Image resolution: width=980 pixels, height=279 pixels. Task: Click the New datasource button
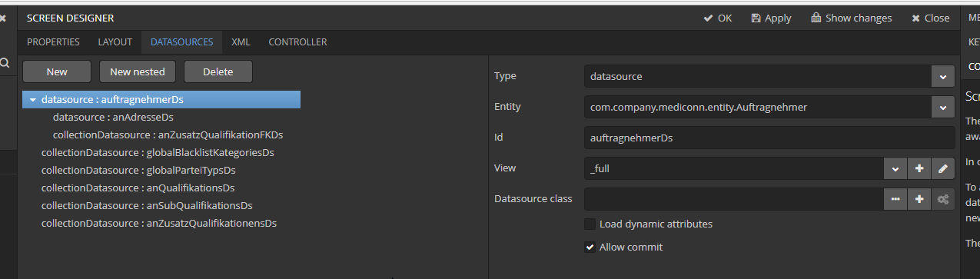(57, 71)
